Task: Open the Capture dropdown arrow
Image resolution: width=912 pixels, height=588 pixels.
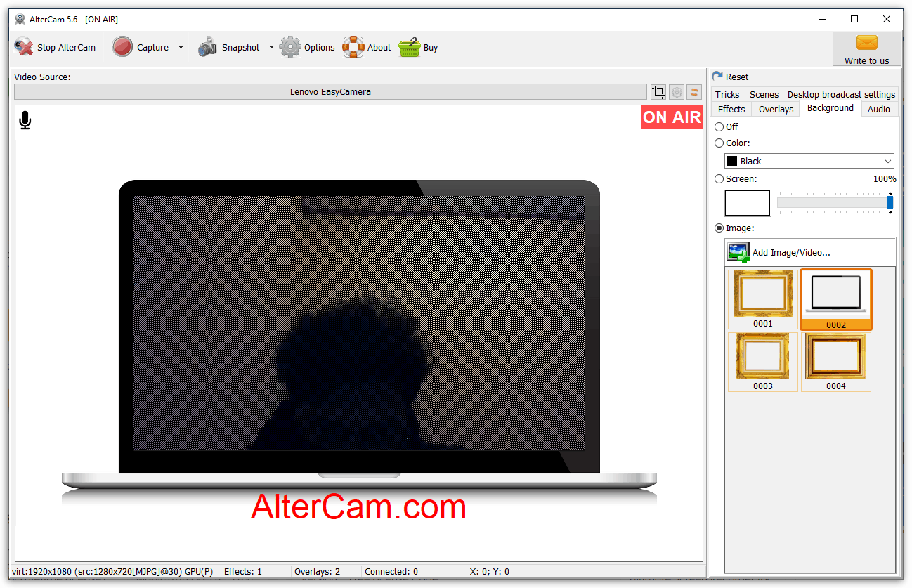Action: coord(181,48)
